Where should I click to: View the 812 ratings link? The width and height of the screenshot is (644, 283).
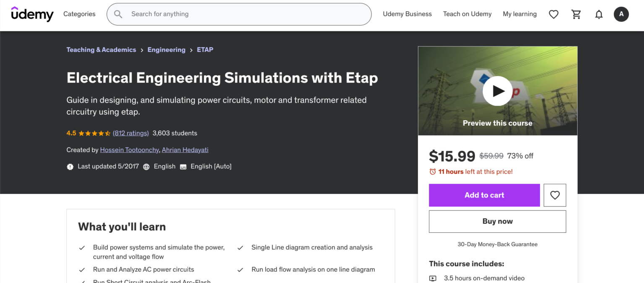[130, 133]
